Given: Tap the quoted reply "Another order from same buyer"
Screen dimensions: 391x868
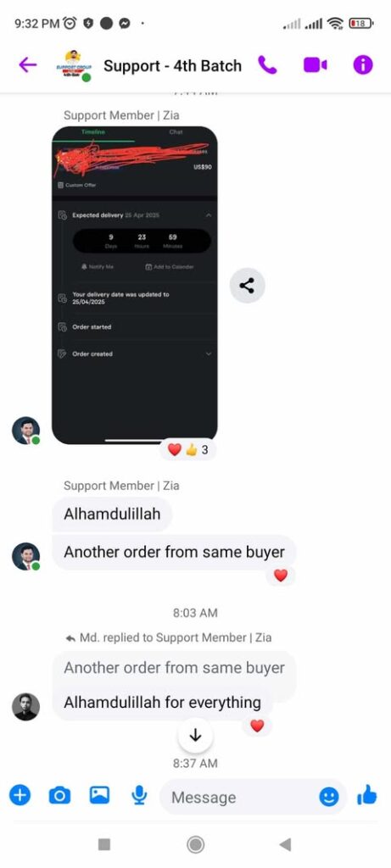Looking at the screenshot, I should 174,668.
